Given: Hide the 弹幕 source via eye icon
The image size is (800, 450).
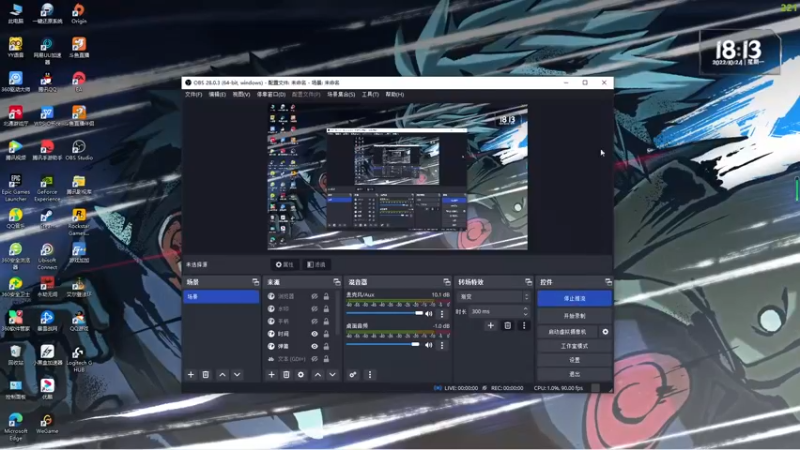Looking at the screenshot, I should tap(315, 346).
